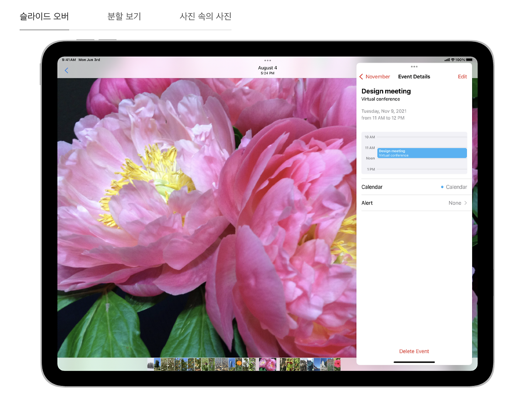Go back using the blue Photos chevron
The height and width of the screenshot is (402, 532).
[66, 71]
